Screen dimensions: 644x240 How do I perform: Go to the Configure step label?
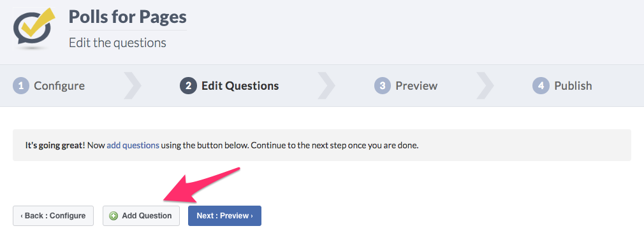point(59,86)
